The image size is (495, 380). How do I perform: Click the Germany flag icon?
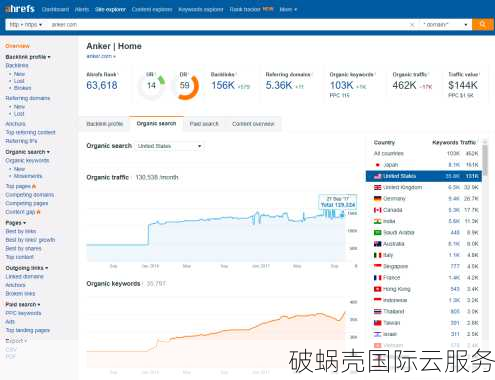click(x=377, y=199)
